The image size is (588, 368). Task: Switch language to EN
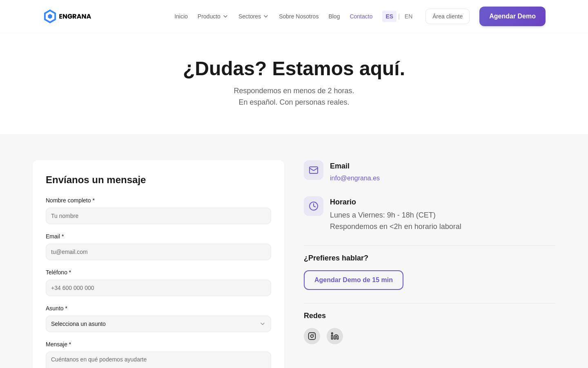[x=408, y=16]
